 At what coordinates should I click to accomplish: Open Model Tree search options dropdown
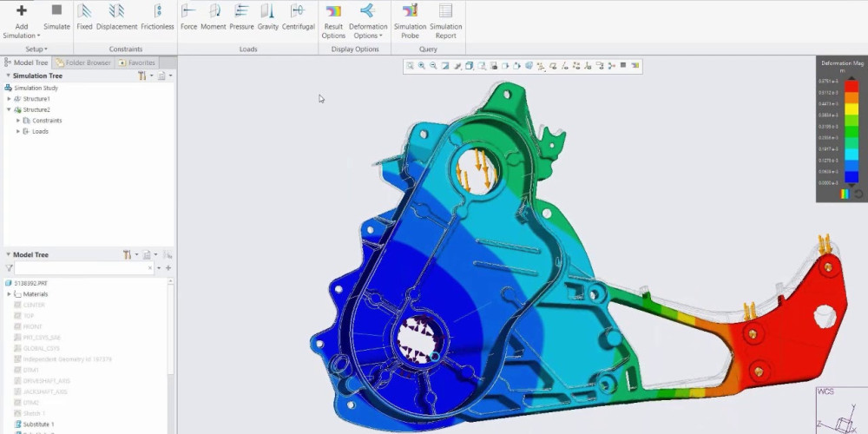tap(160, 268)
